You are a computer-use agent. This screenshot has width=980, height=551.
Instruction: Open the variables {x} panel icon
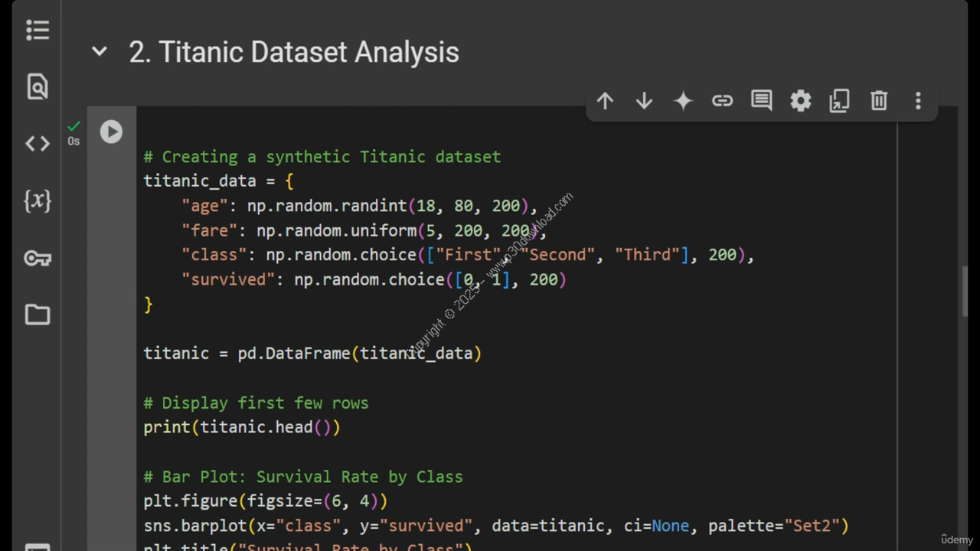pos(37,201)
